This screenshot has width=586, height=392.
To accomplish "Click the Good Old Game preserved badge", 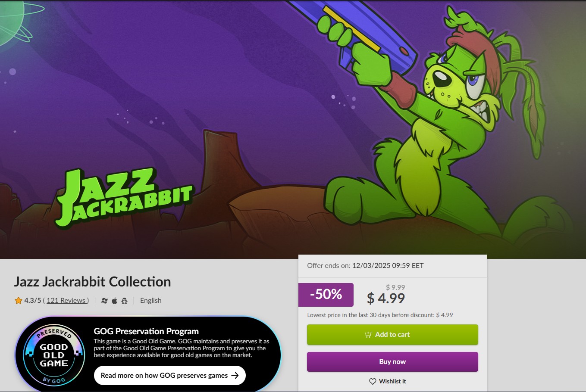I will point(54,355).
